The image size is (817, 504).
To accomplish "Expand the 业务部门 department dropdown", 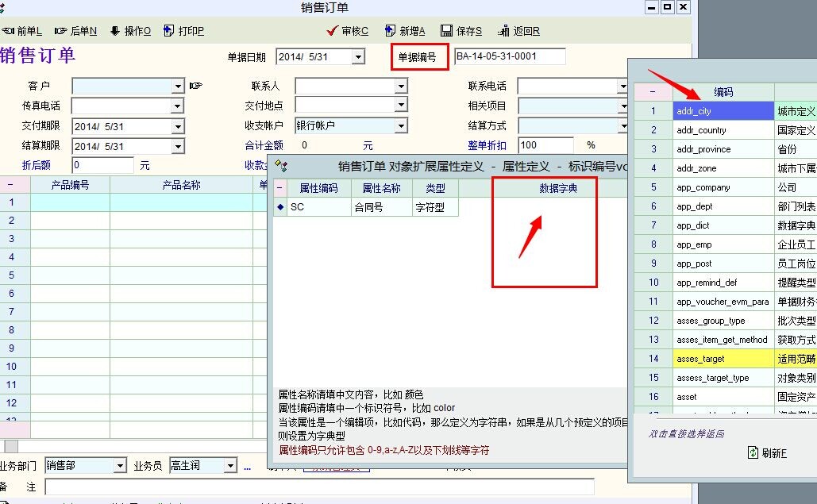I will coord(120,466).
